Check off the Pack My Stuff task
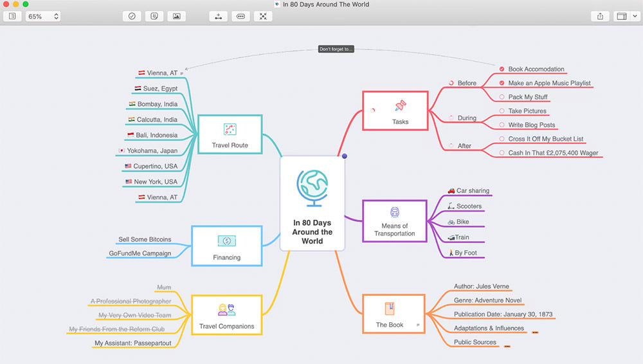The image size is (643, 364). pos(502,97)
